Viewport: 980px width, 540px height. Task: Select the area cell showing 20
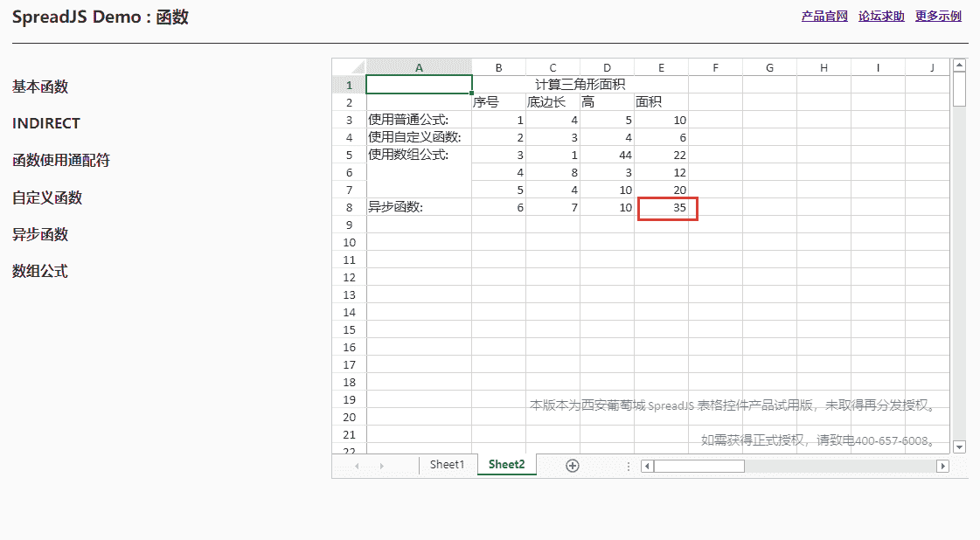pos(661,190)
